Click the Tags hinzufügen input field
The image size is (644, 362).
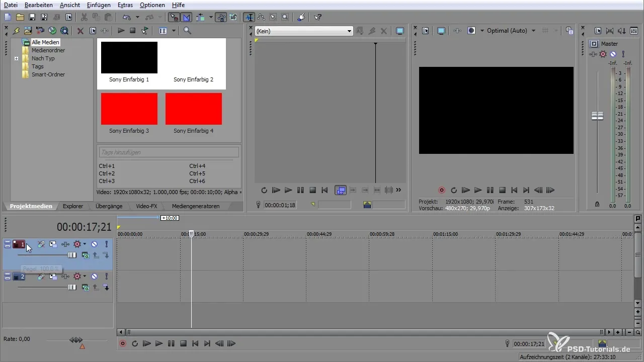coord(169,152)
